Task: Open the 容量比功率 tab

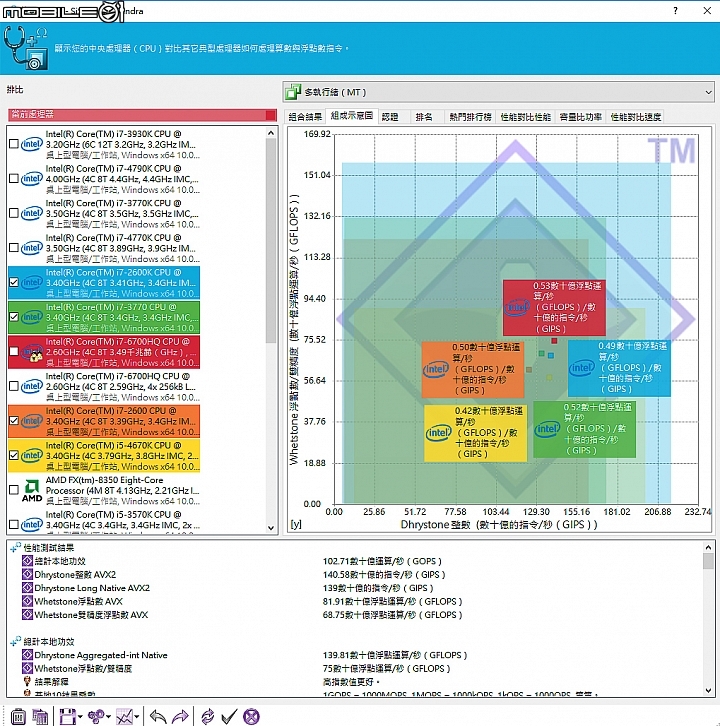Action: [x=580, y=117]
